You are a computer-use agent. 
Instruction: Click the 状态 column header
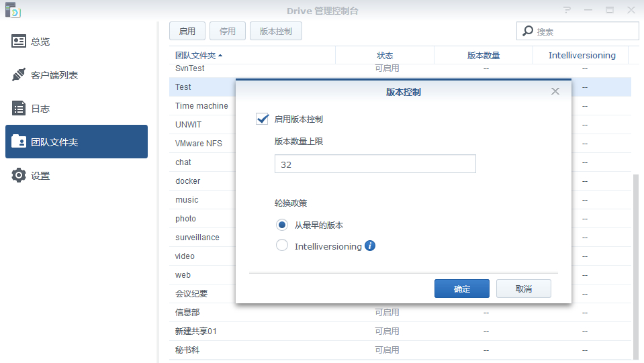click(385, 55)
